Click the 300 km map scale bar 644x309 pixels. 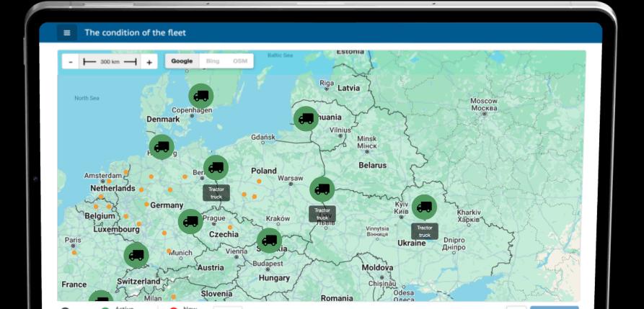click(110, 62)
